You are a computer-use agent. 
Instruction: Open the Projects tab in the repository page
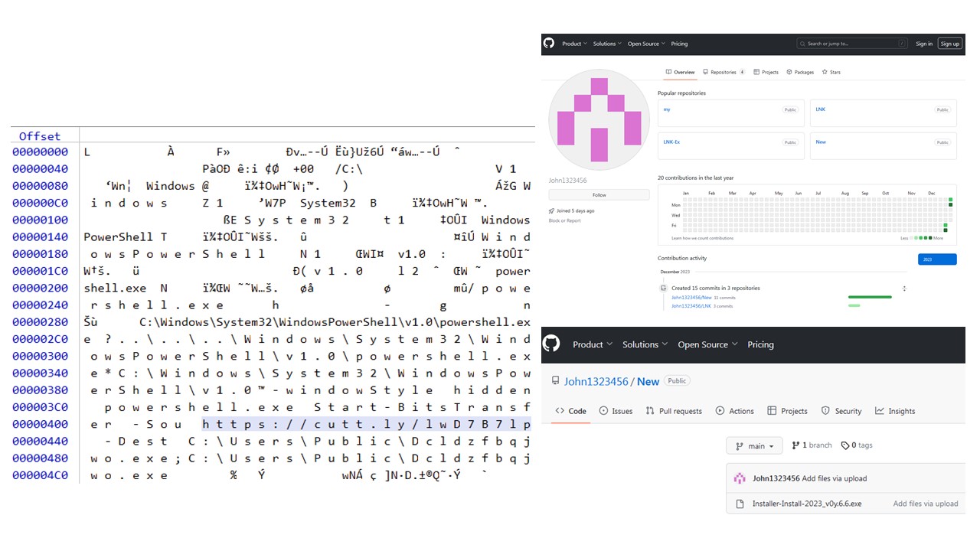(x=787, y=411)
